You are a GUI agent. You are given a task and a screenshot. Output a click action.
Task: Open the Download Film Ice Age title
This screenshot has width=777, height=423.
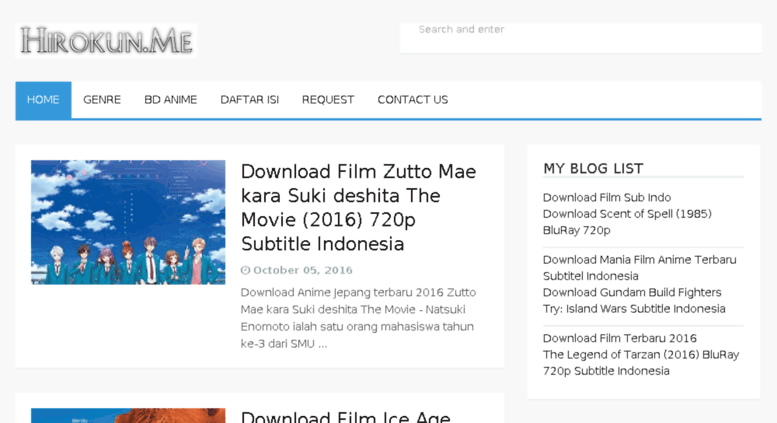pyautogui.click(x=345, y=416)
